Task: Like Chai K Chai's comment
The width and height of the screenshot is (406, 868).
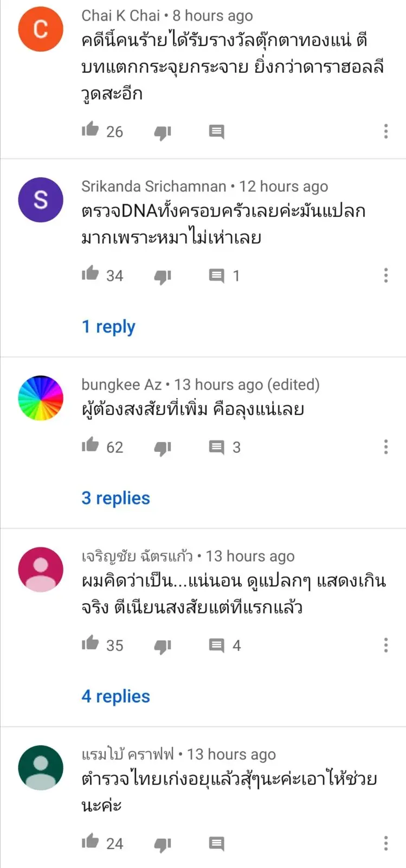Action: tap(90, 130)
